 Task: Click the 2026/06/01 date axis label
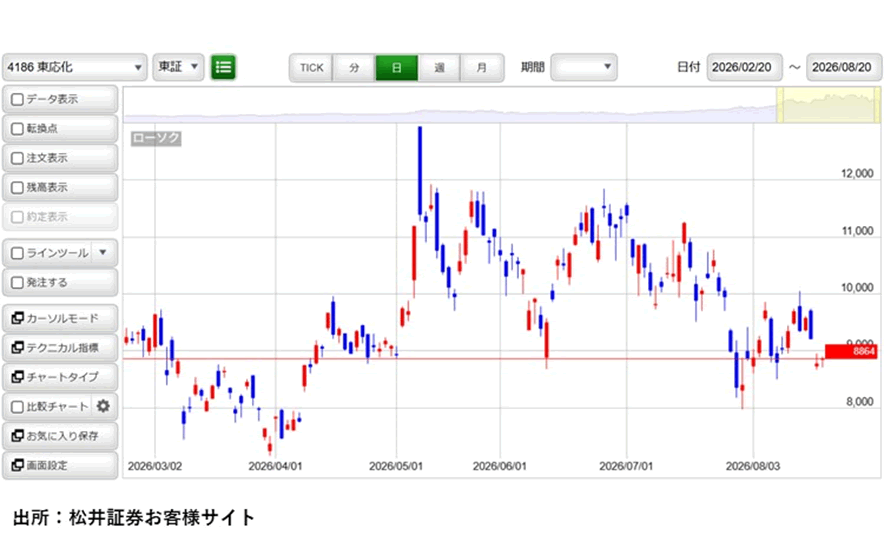click(x=500, y=466)
